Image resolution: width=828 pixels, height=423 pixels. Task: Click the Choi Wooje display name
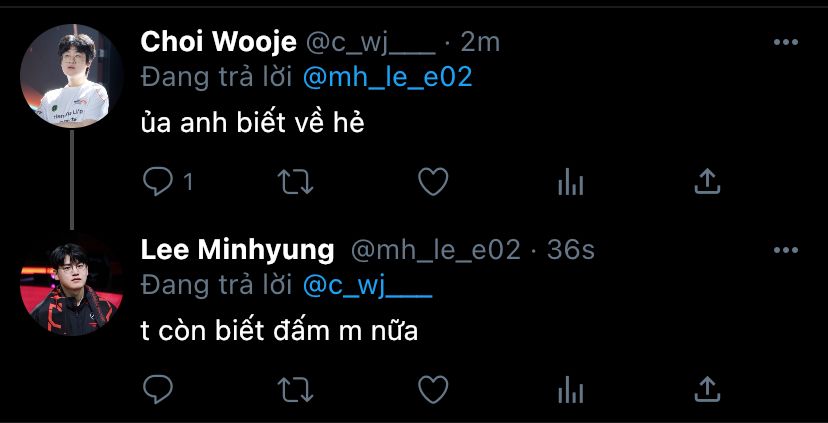click(x=219, y=42)
